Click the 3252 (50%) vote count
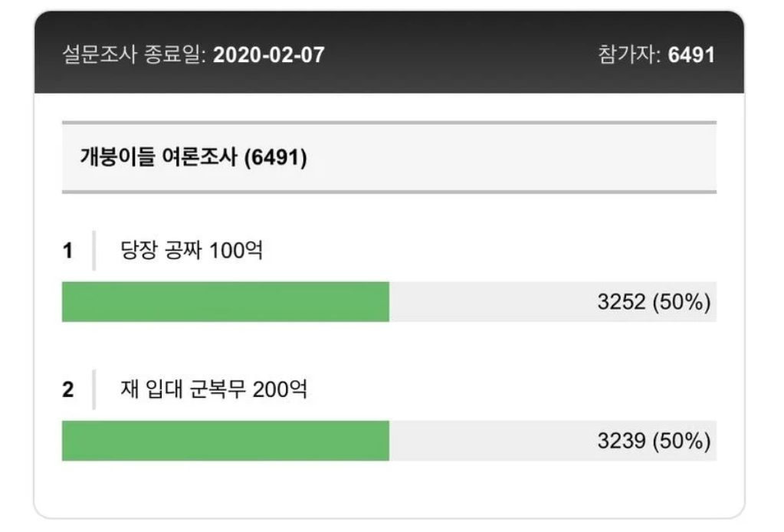Viewport: 784px width, 532px height. [x=654, y=302]
